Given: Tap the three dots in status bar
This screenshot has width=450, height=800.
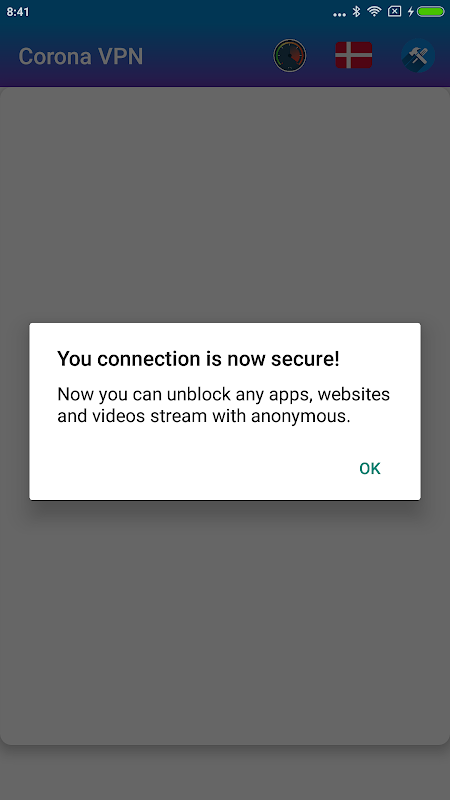Looking at the screenshot, I should click(339, 14).
